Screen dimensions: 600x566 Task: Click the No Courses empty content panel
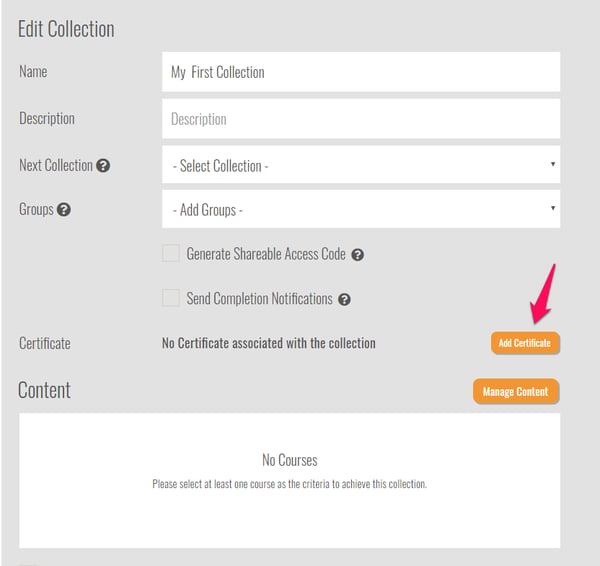click(290, 481)
